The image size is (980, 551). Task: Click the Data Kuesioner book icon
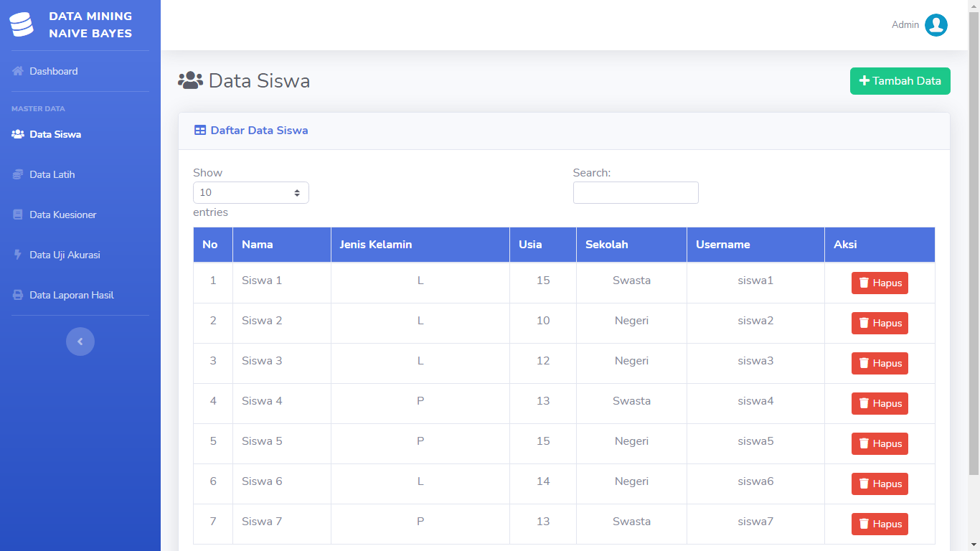coord(18,215)
